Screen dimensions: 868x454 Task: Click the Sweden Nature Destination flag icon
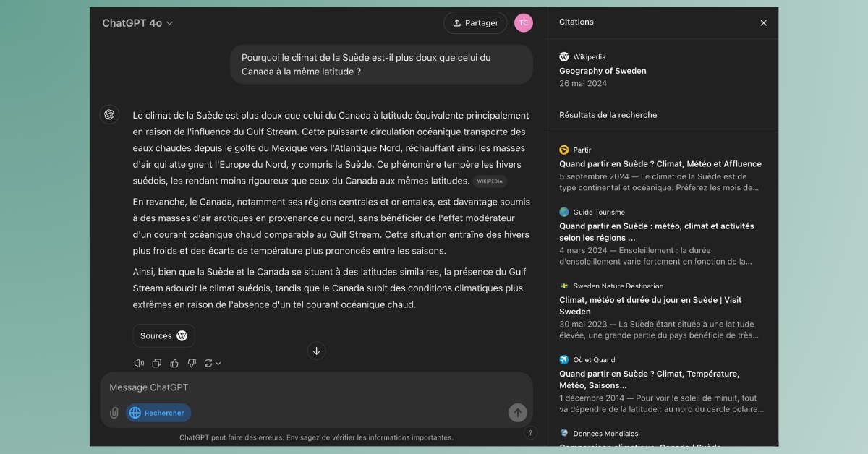pyautogui.click(x=564, y=286)
